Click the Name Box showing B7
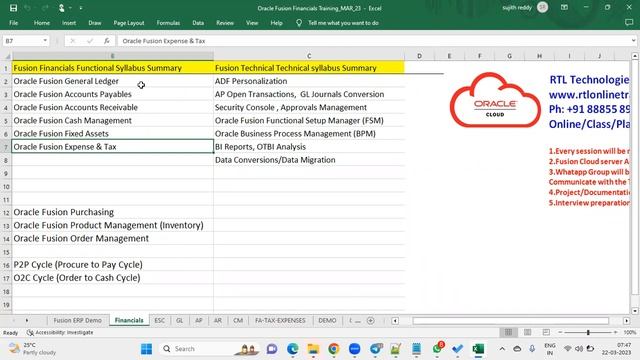 [x=23, y=41]
